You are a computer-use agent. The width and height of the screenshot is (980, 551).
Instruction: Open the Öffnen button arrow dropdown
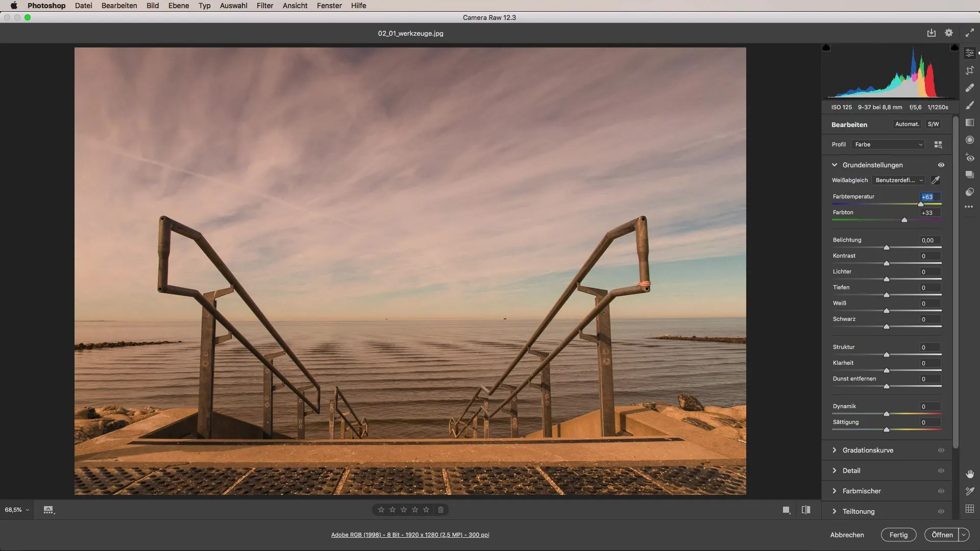(x=964, y=535)
